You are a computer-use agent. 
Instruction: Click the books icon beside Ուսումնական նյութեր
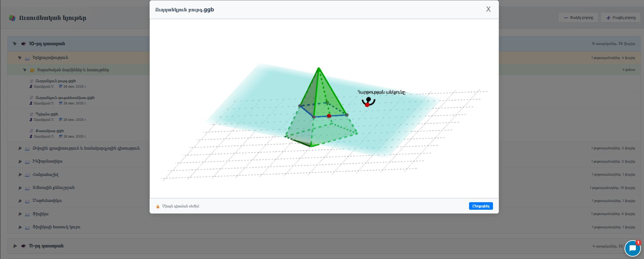(x=12, y=18)
